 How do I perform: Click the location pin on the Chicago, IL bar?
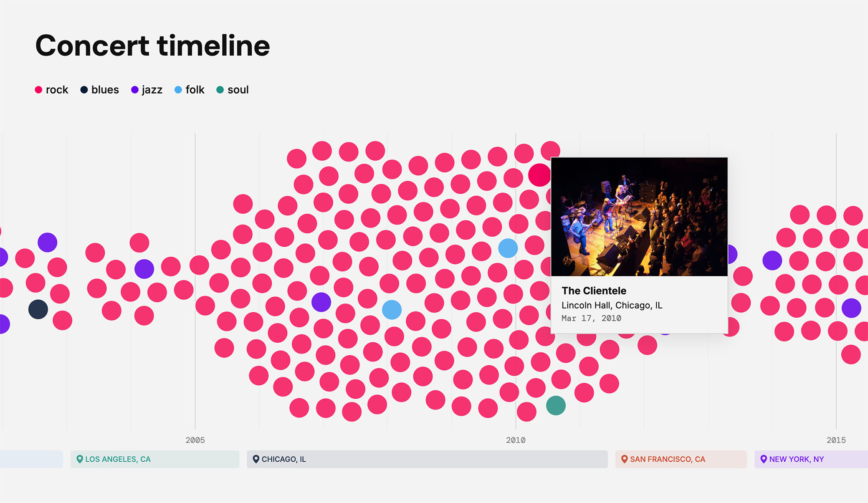[257, 459]
